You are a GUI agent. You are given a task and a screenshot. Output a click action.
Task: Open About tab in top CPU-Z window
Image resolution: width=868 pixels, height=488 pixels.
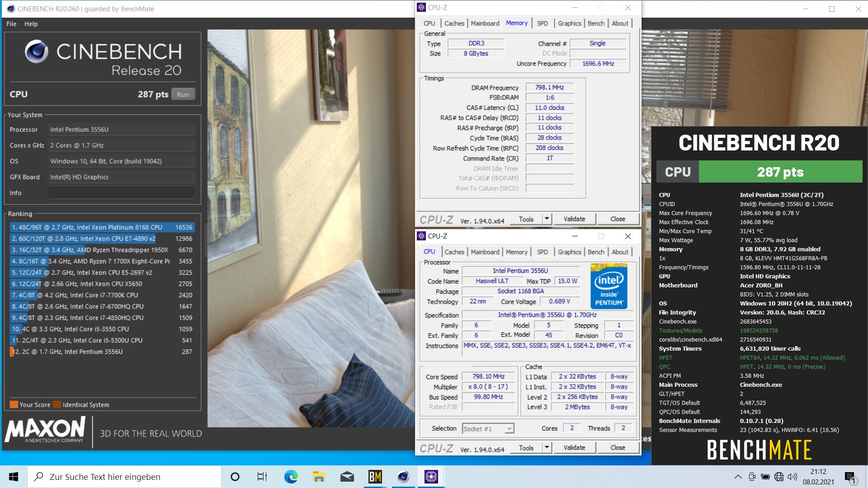point(620,23)
